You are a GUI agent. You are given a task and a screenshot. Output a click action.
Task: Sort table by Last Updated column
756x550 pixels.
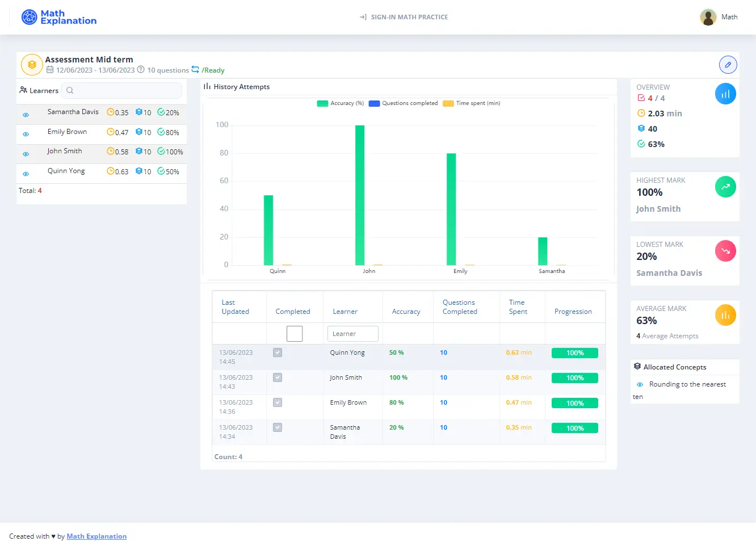click(x=235, y=307)
